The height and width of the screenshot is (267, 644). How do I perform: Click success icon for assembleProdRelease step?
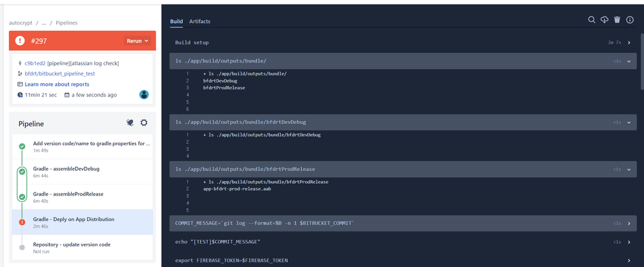click(x=22, y=197)
